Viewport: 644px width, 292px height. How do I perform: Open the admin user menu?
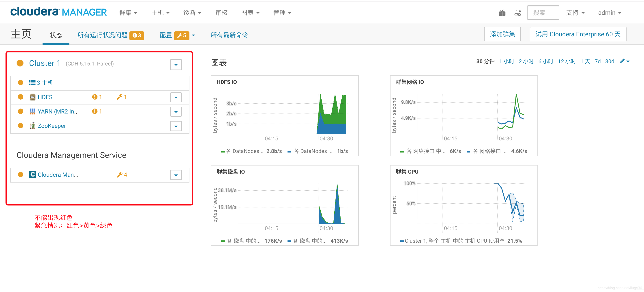(610, 13)
